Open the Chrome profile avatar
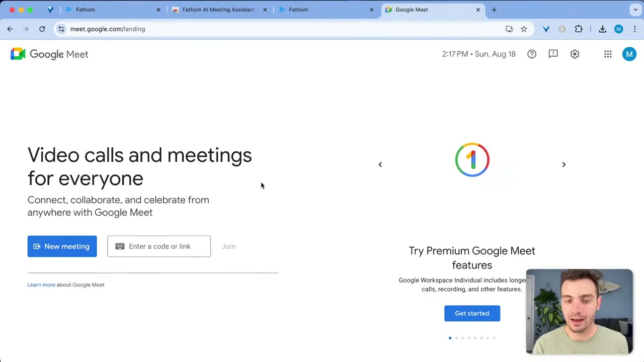 [x=619, y=29]
